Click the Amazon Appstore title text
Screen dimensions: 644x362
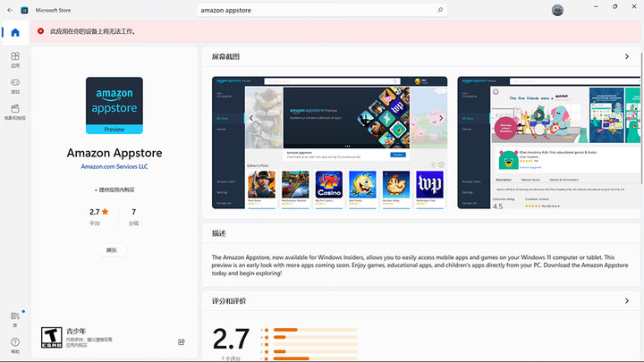click(114, 153)
